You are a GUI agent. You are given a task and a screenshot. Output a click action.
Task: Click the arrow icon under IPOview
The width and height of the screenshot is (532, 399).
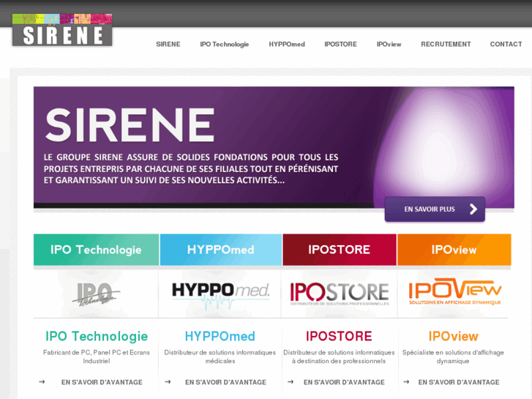click(x=406, y=382)
